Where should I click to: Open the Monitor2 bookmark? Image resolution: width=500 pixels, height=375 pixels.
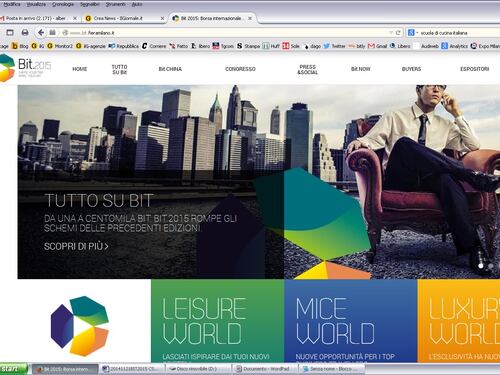coord(60,46)
